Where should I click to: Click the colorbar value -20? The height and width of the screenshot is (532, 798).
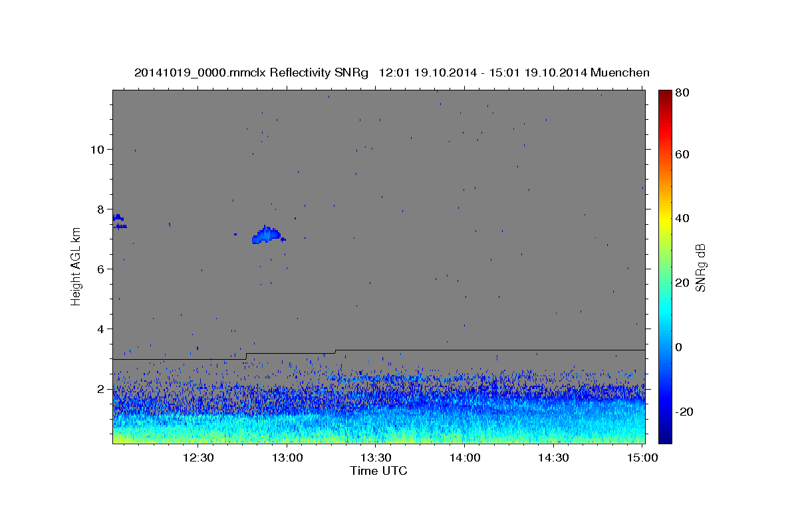[x=684, y=412]
